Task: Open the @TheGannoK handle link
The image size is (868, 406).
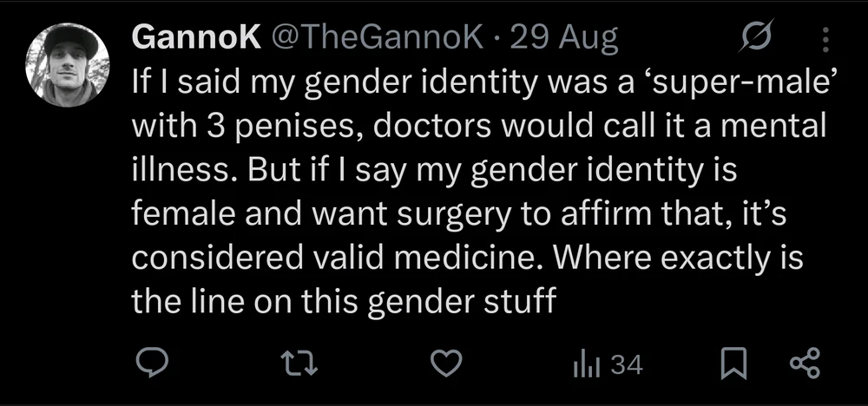Action: click(377, 38)
